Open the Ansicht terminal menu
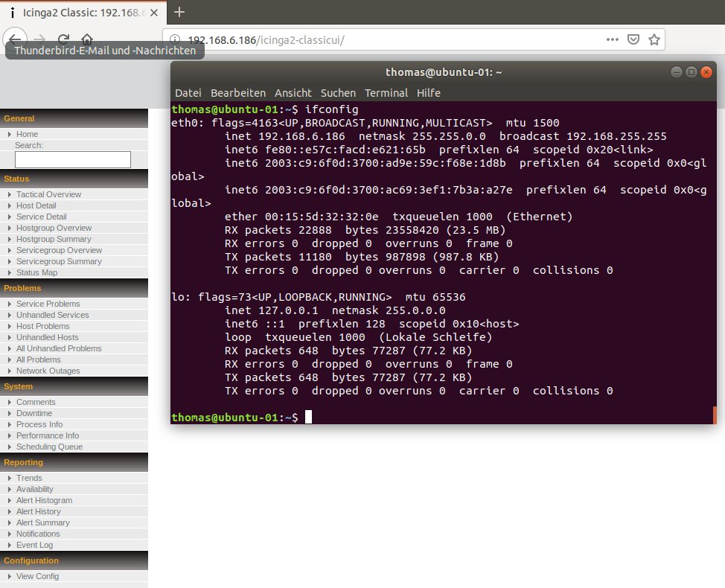Viewport: 725px width, 588px height. click(x=293, y=93)
